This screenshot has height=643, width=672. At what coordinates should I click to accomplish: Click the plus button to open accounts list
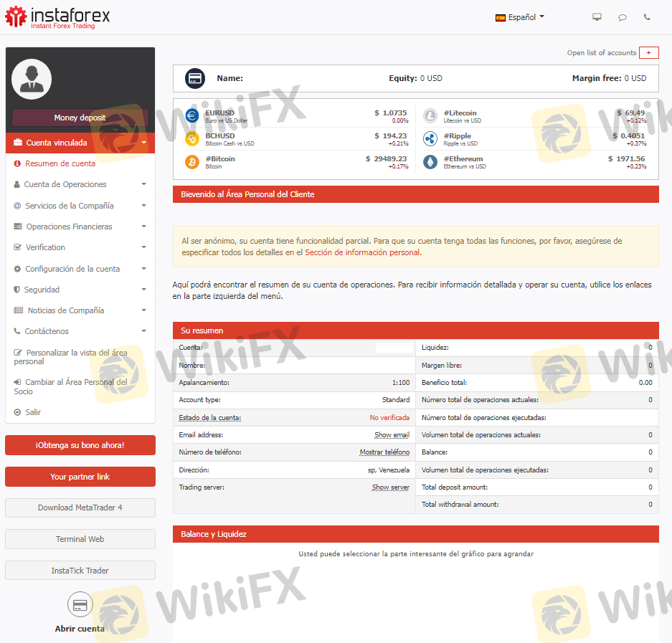click(x=648, y=53)
